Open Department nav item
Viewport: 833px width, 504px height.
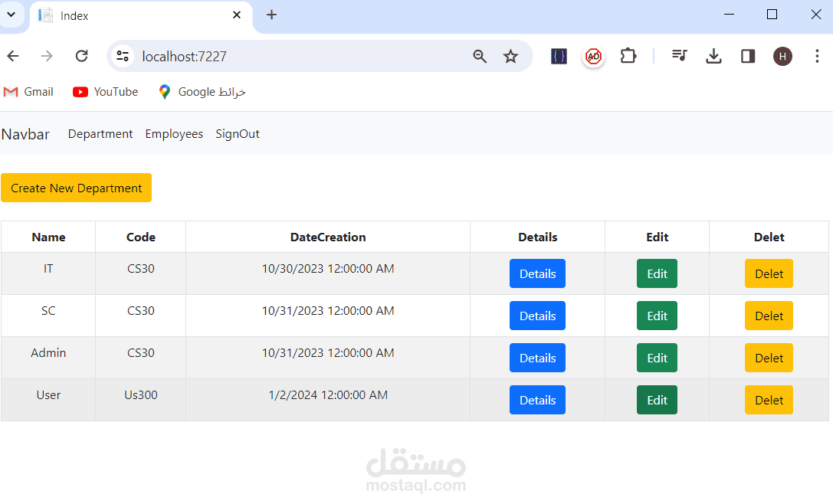[x=100, y=134]
